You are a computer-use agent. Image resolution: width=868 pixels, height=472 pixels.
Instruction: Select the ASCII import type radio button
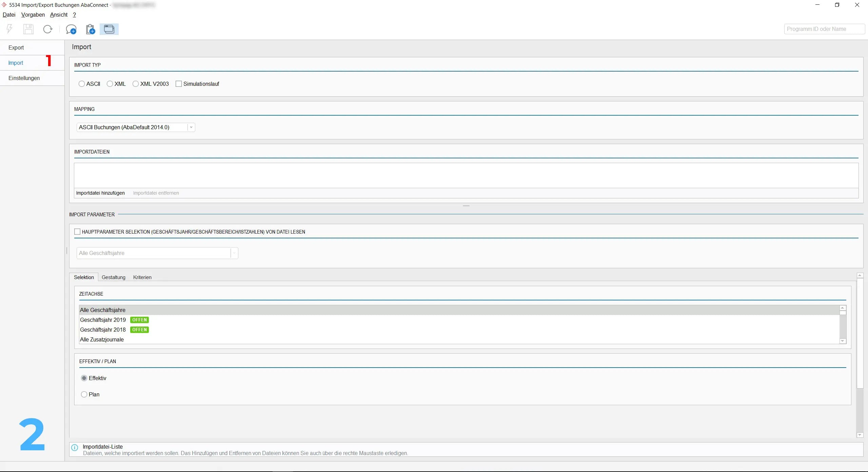tap(82, 84)
